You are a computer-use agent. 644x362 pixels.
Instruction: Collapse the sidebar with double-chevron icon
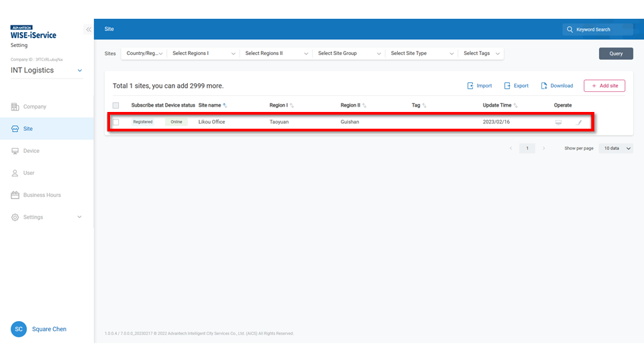click(88, 29)
